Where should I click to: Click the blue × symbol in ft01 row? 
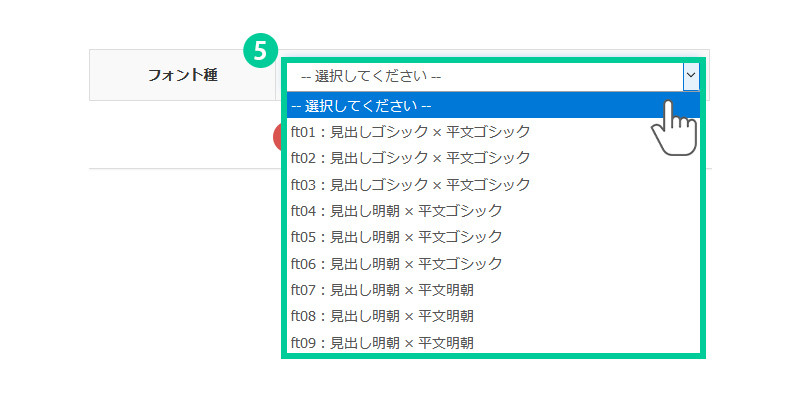point(436,131)
